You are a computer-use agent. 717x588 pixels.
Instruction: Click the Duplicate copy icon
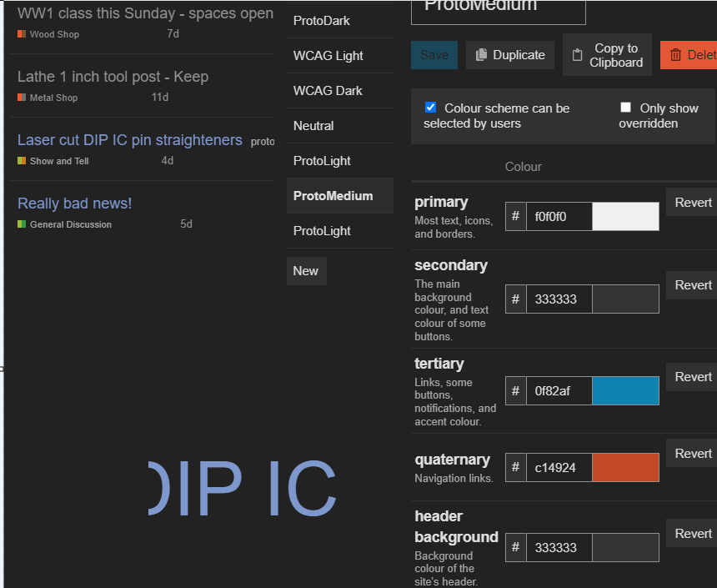(x=481, y=55)
